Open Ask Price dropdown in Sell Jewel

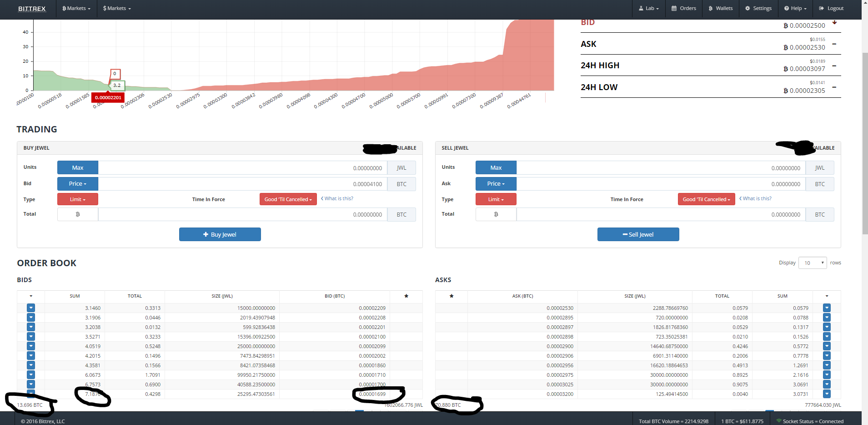pyautogui.click(x=496, y=184)
